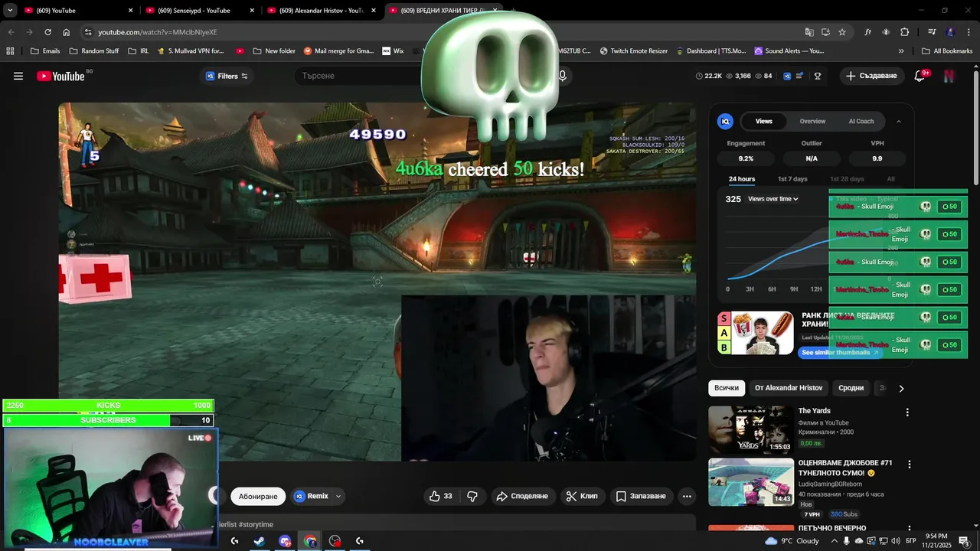This screenshot has width=980, height=551.
Task: Switch to Senseiypd YouTube tab
Action: (194, 11)
